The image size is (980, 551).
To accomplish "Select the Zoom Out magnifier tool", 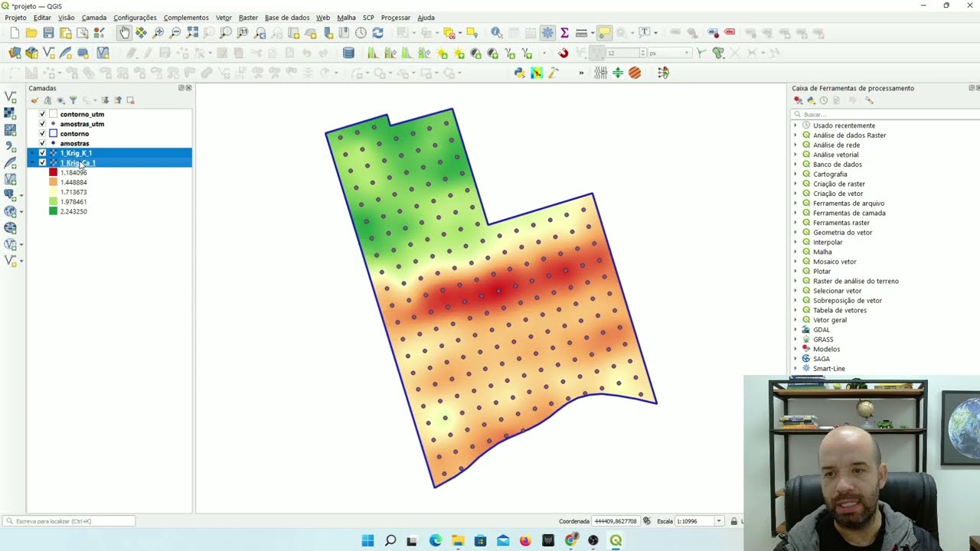I will click(x=175, y=33).
